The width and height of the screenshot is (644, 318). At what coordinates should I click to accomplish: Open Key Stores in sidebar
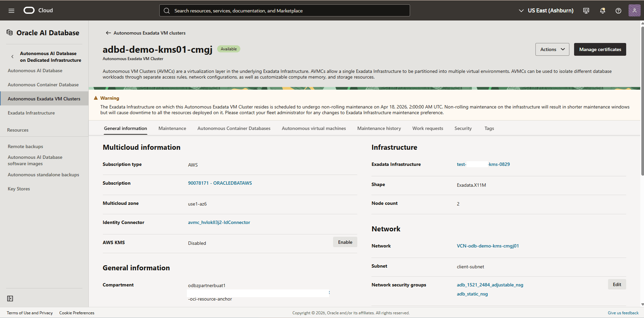click(x=19, y=189)
